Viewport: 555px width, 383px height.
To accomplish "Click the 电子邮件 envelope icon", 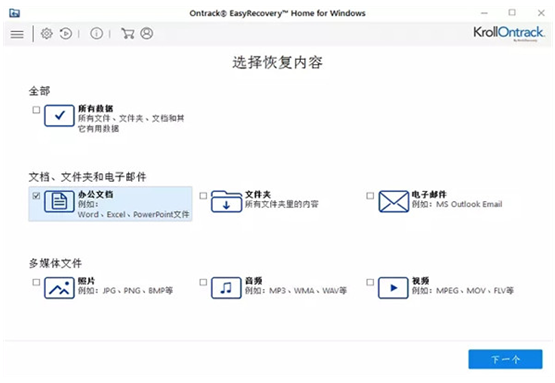I will 393,201.
